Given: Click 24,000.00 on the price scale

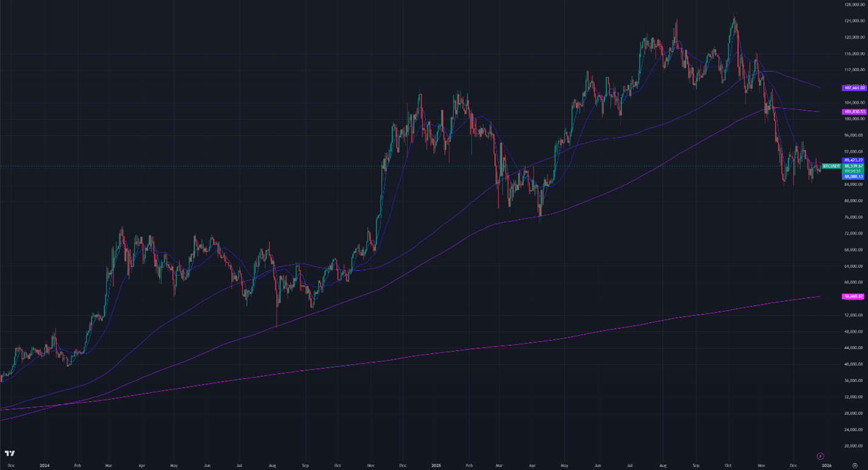Looking at the screenshot, I should [853, 430].
